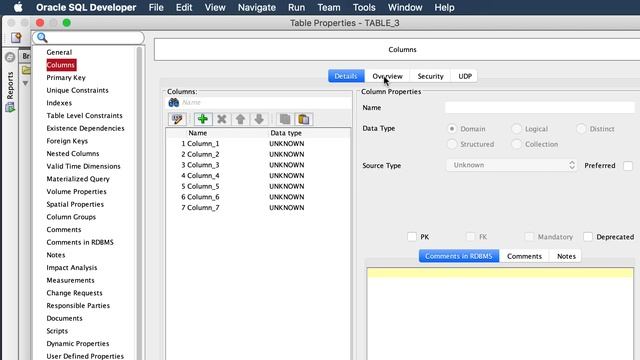Select the Comments in RDBMS tab

tap(459, 256)
